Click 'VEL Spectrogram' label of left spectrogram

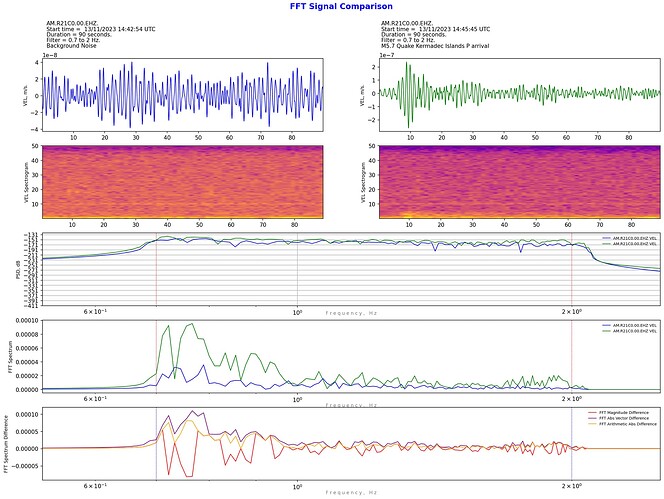point(26,183)
